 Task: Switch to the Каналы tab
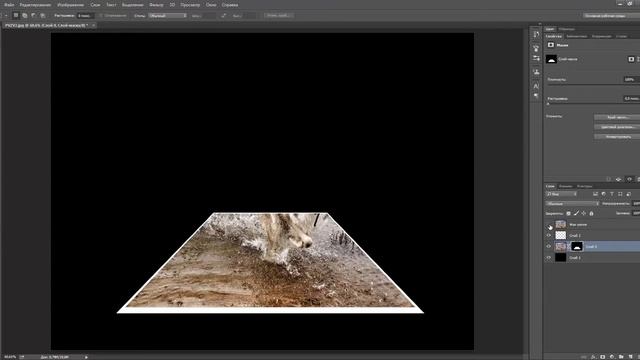tap(565, 186)
